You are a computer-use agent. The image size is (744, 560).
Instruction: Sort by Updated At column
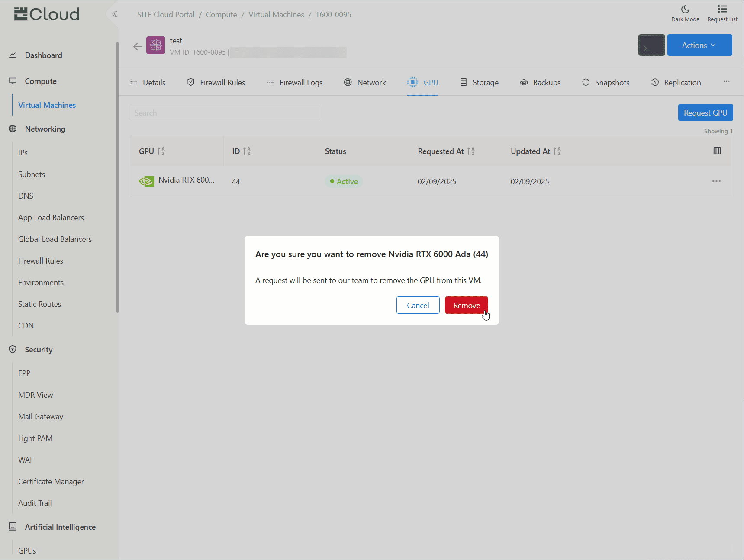coord(557,151)
